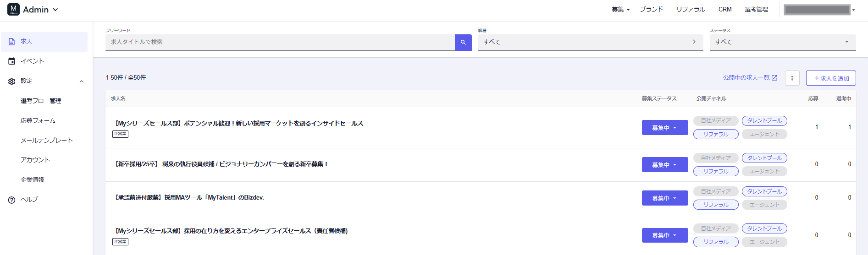Open 募集中 status dropdown for first job

point(664,128)
